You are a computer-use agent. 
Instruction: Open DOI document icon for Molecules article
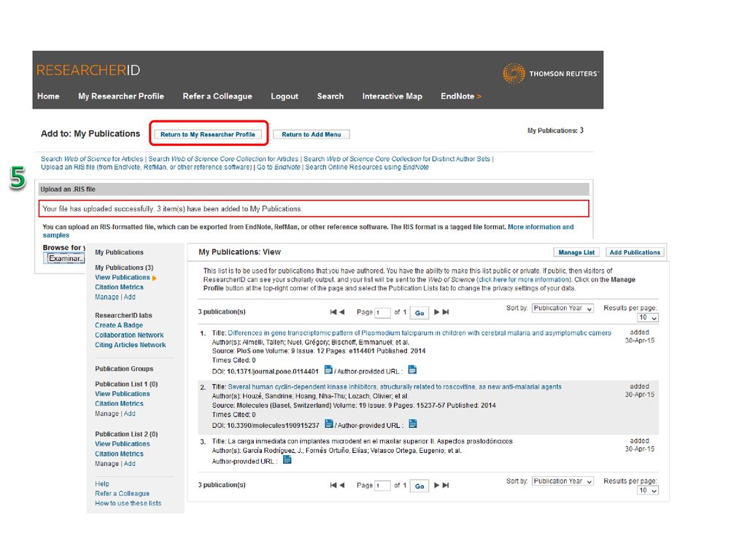pos(329,424)
